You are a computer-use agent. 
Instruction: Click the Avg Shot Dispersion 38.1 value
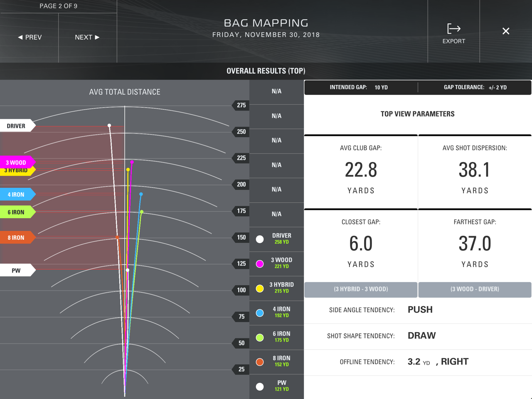(x=475, y=170)
